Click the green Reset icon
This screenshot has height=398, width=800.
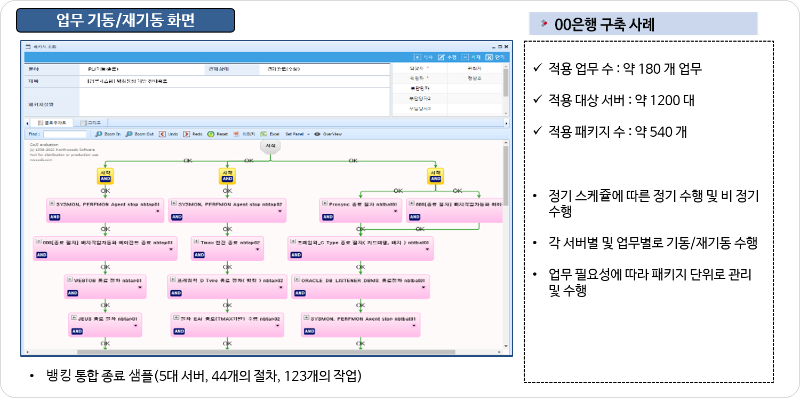[x=210, y=134]
